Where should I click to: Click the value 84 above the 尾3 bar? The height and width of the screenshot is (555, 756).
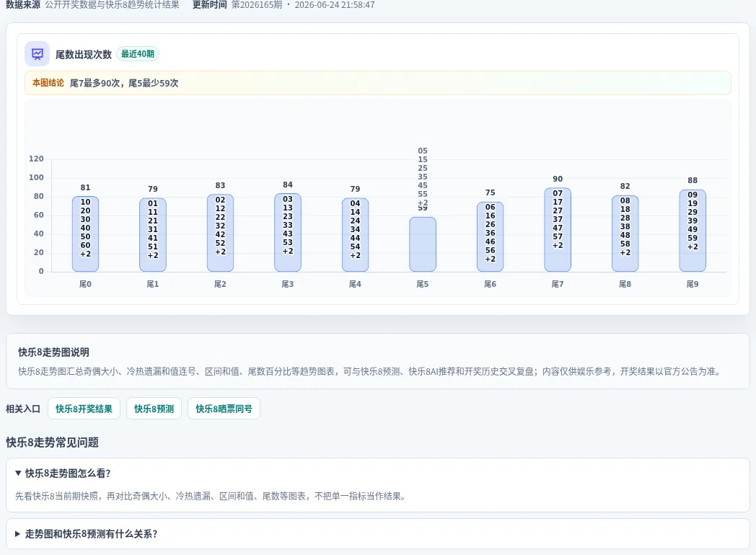288,185
